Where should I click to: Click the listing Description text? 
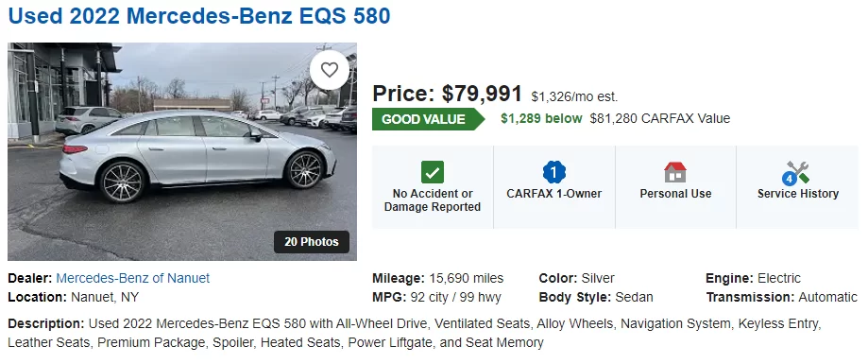(x=415, y=333)
